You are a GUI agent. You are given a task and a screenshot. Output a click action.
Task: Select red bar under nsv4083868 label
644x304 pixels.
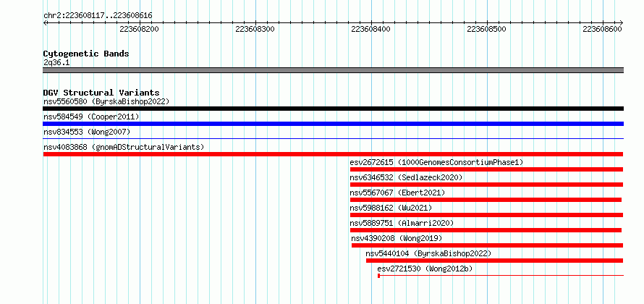333,154
